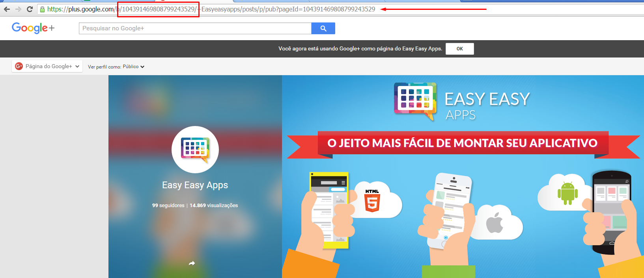Click the 99 seguidores count
The width and height of the screenshot is (644, 278).
(x=168, y=206)
